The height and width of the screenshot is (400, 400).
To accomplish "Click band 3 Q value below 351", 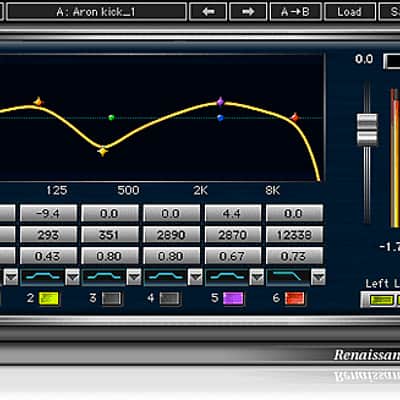I will coord(110,256).
